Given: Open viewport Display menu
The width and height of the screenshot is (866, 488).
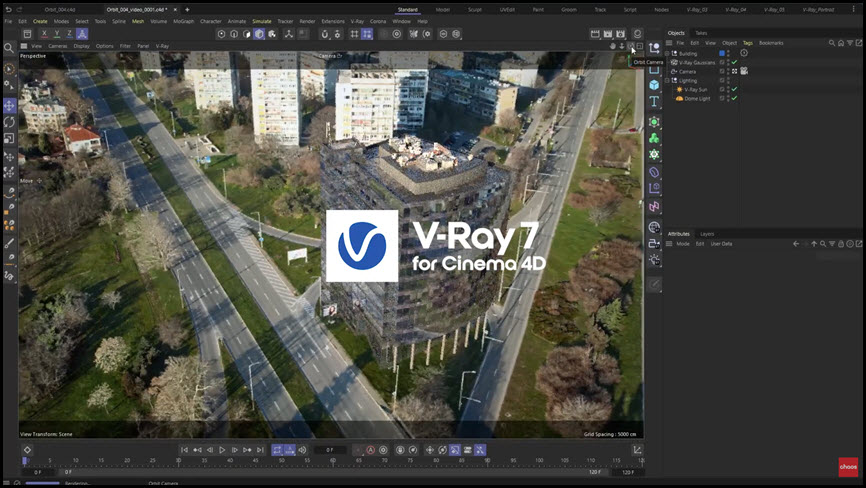Looking at the screenshot, I should coord(82,46).
